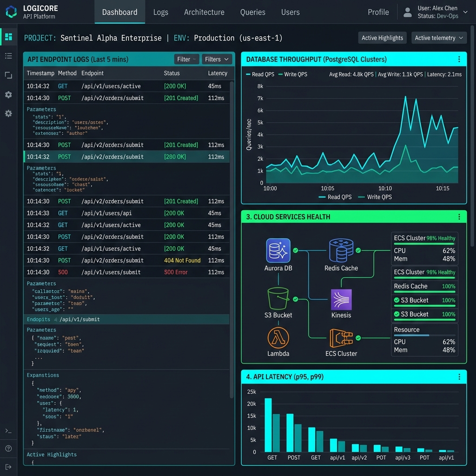Select the 404 Not Found log row
The image size is (476, 476).
[126, 260]
